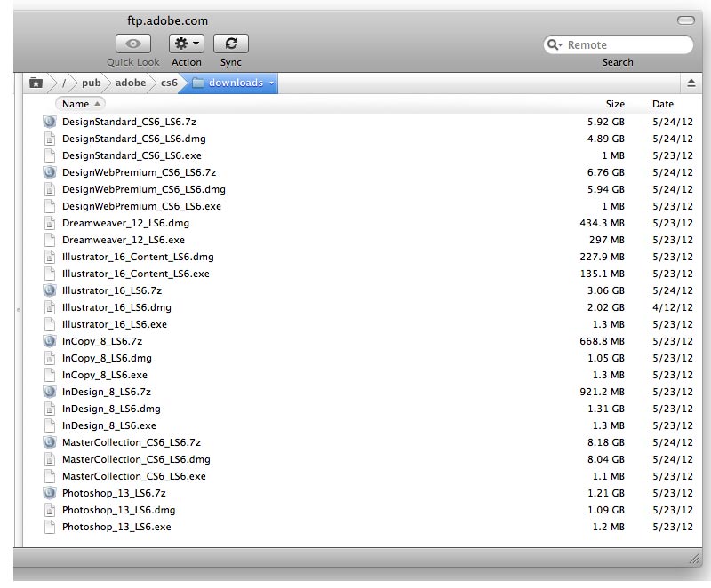Click icon of Illustrator_16_LS6.7z

click(x=50, y=290)
